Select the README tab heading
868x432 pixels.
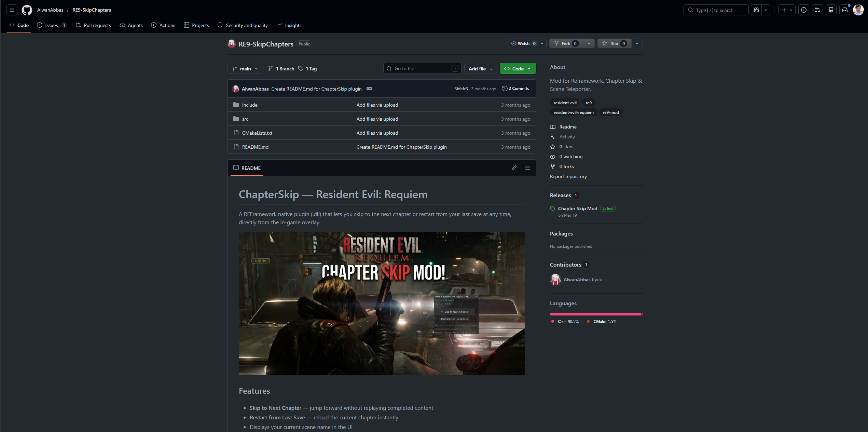click(x=247, y=168)
